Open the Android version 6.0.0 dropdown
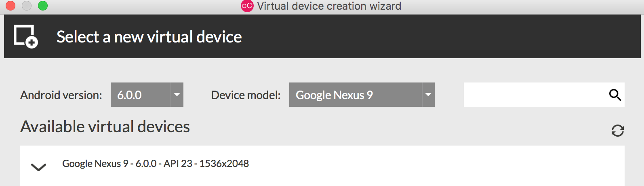Image resolution: width=644 pixels, height=186 pixels. click(141, 95)
